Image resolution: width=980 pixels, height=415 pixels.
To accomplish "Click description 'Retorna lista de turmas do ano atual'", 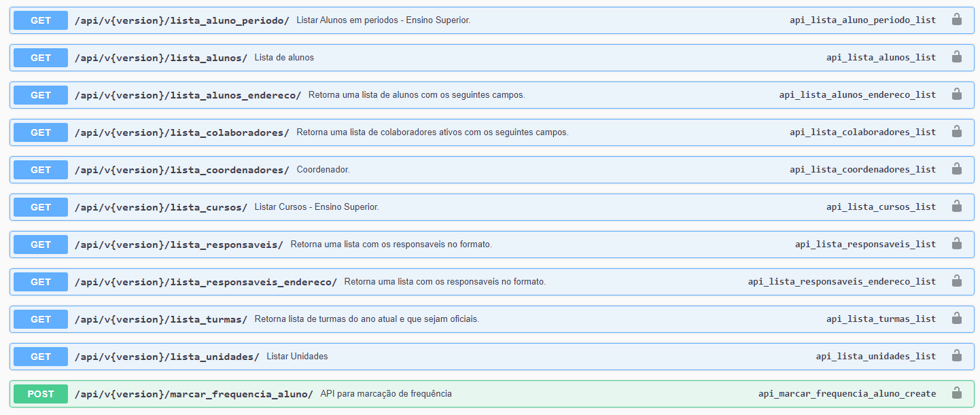I will click(367, 319).
